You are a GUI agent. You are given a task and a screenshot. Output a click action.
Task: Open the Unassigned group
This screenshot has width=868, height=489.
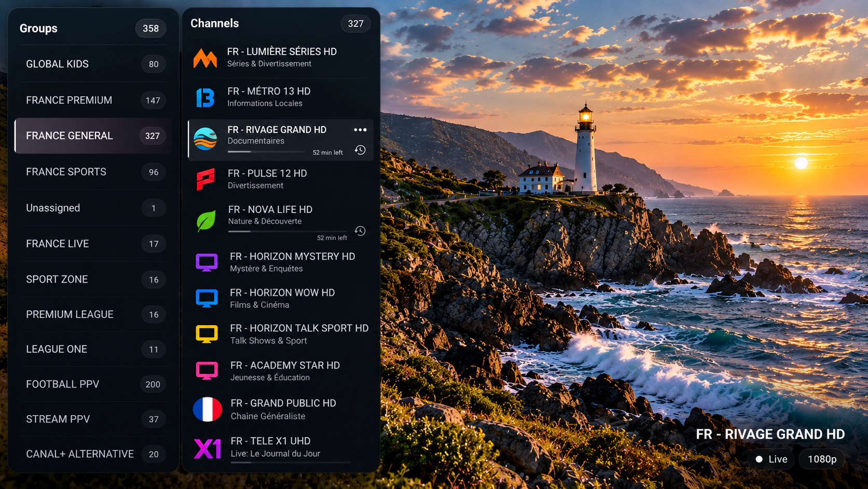pyautogui.click(x=93, y=208)
